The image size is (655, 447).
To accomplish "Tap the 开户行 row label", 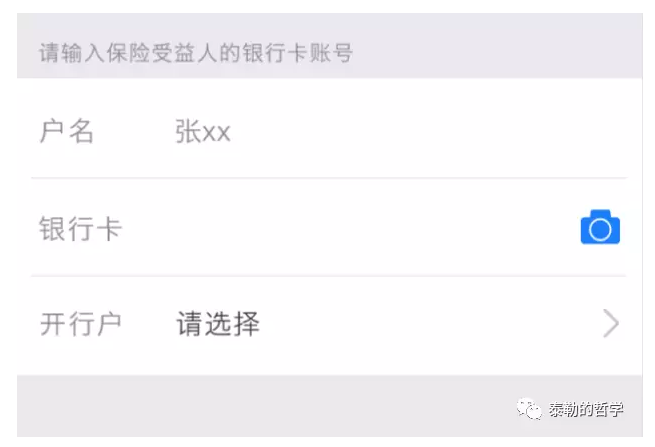I will pyautogui.click(x=80, y=324).
